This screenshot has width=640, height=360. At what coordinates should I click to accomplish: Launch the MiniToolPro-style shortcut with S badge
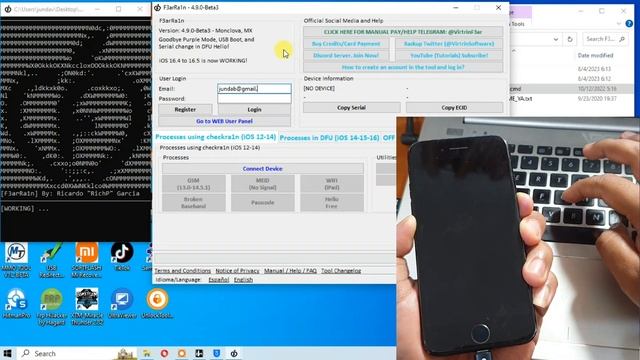pyautogui.click(x=16, y=304)
